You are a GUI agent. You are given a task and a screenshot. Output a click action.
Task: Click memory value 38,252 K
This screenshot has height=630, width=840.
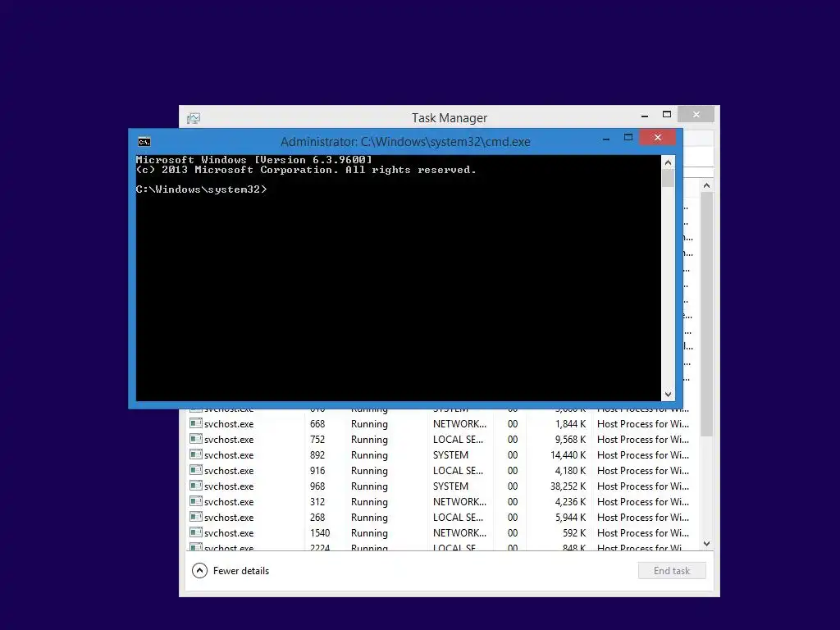tap(568, 486)
